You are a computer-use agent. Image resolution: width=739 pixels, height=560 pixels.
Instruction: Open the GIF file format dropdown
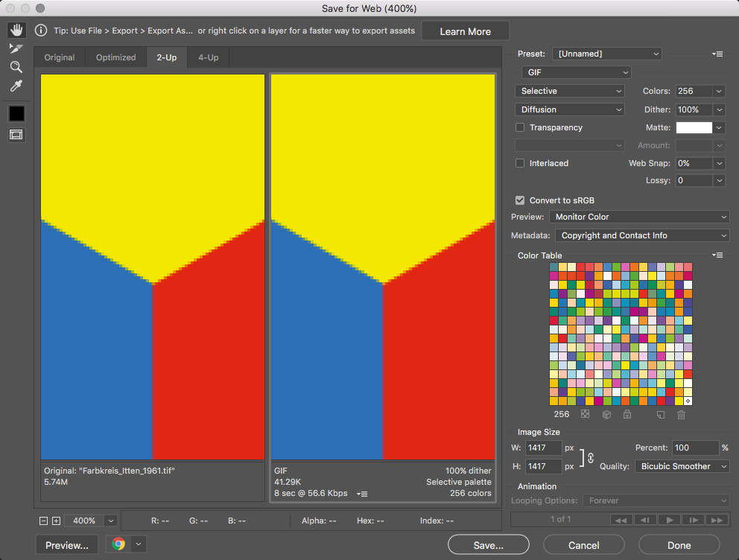[x=576, y=72]
